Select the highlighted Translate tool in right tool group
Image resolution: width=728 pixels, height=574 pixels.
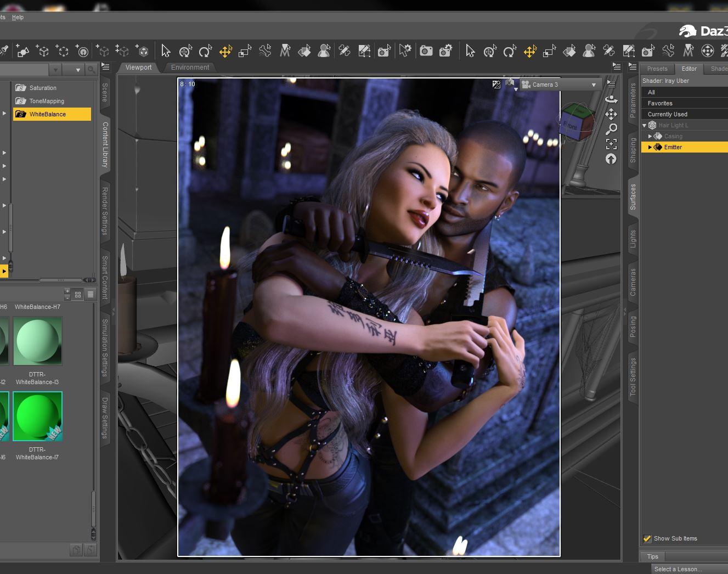[530, 51]
